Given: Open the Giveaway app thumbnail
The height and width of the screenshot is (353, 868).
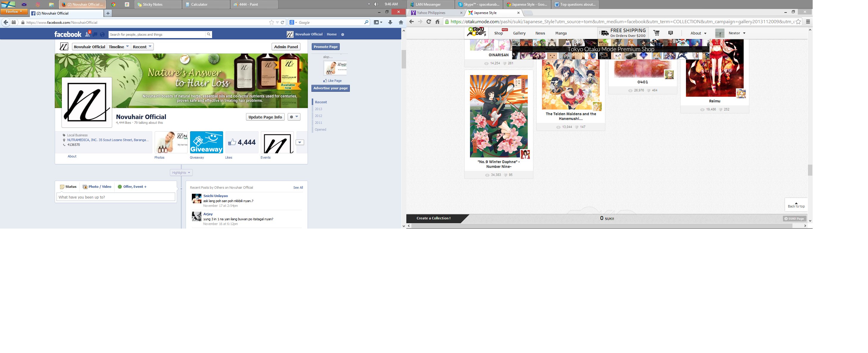Looking at the screenshot, I should pos(206,142).
